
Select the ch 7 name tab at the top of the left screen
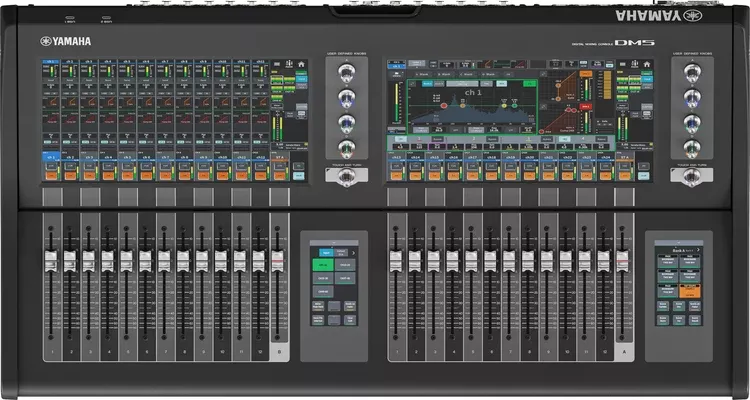click(x=165, y=61)
